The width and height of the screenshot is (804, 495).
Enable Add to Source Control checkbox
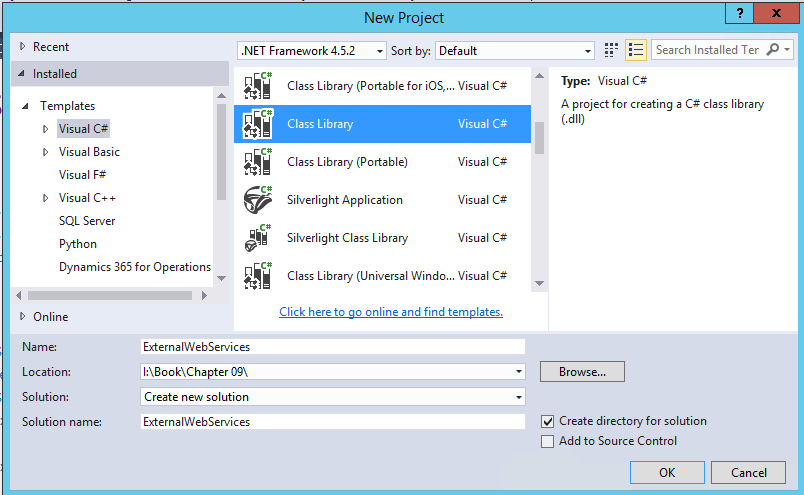click(x=547, y=441)
